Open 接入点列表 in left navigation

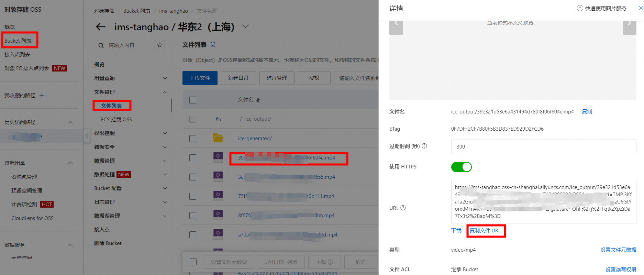point(18,54)
